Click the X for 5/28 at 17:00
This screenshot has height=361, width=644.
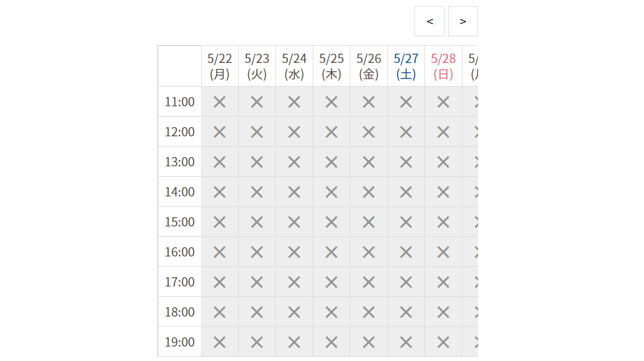point(443,282)
